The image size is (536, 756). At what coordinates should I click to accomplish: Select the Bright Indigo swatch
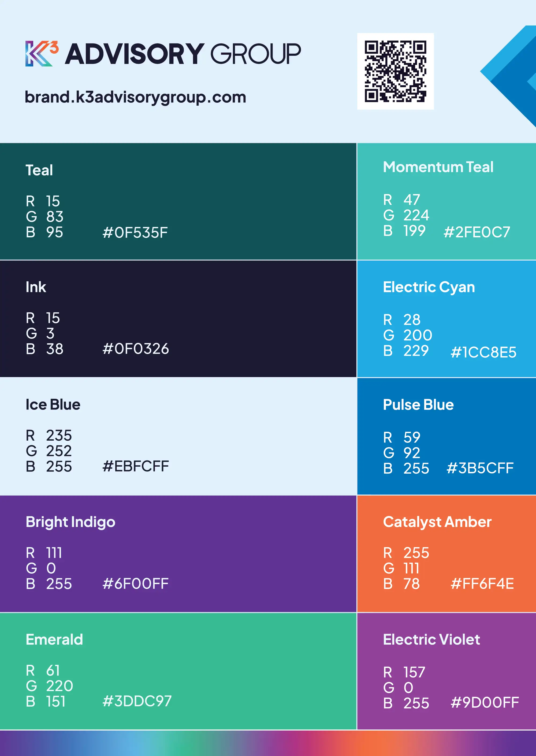(x=178, y=554)
